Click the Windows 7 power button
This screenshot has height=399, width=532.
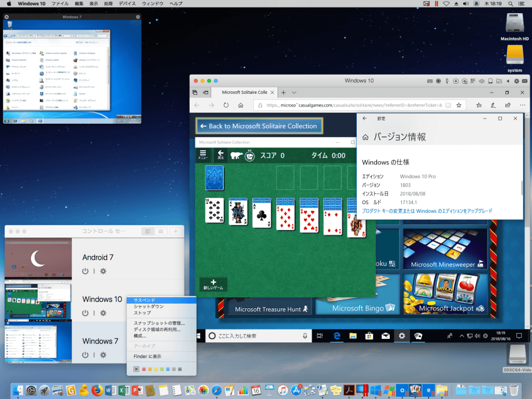click(x=85, y=354)
